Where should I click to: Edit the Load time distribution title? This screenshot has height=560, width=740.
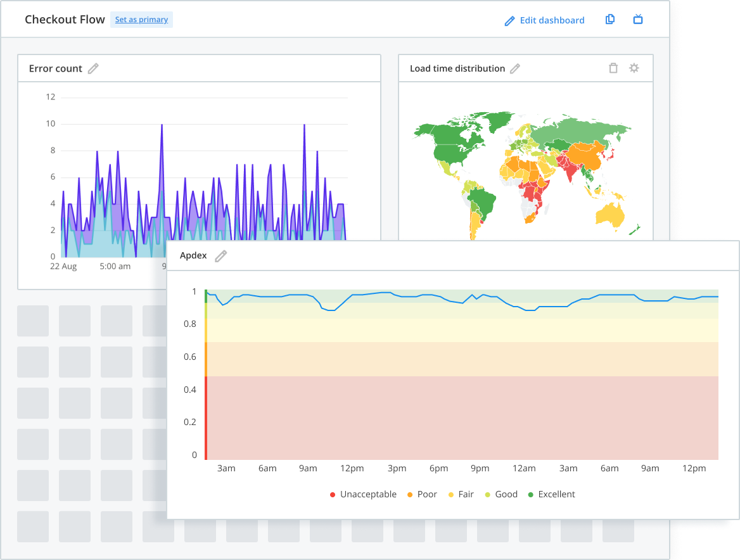(x=516, y=68)
